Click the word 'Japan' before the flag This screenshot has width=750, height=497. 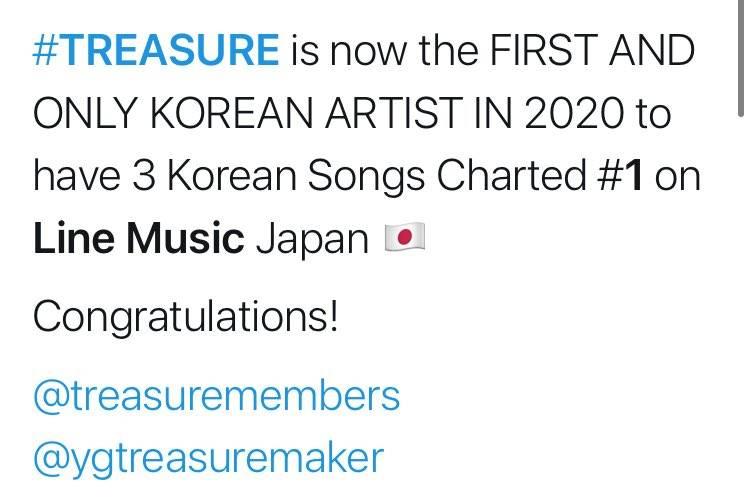tap(312, 240)
